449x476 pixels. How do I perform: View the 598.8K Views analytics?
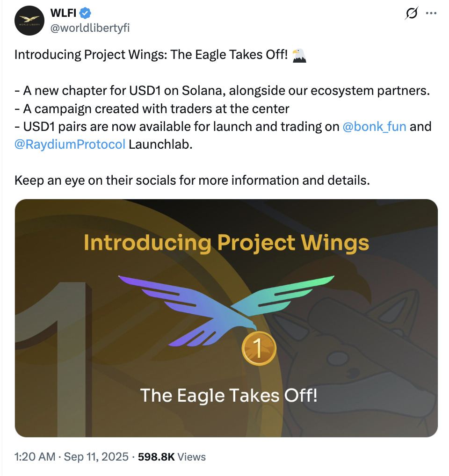tap(172, 456)
